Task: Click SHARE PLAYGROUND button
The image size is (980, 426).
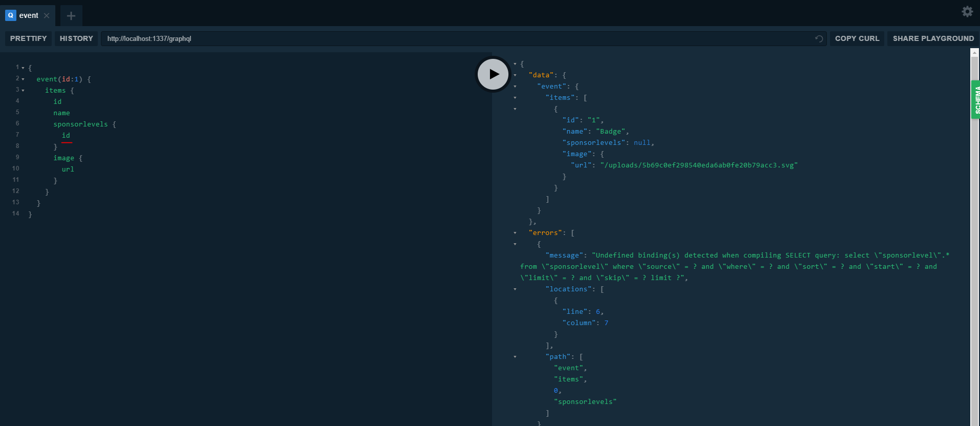Action: coord(933,38)
